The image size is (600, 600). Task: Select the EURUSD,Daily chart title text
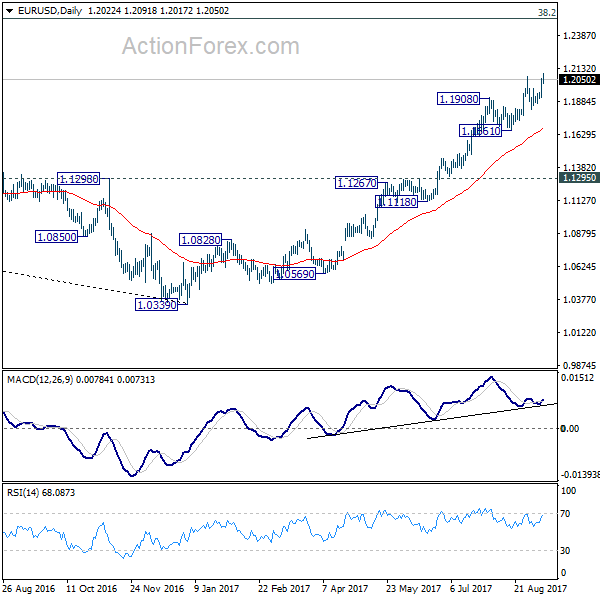tap(50, 11)
